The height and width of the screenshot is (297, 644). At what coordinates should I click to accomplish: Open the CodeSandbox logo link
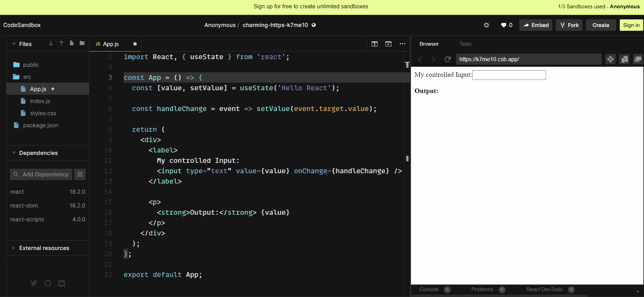pos(22,25)
